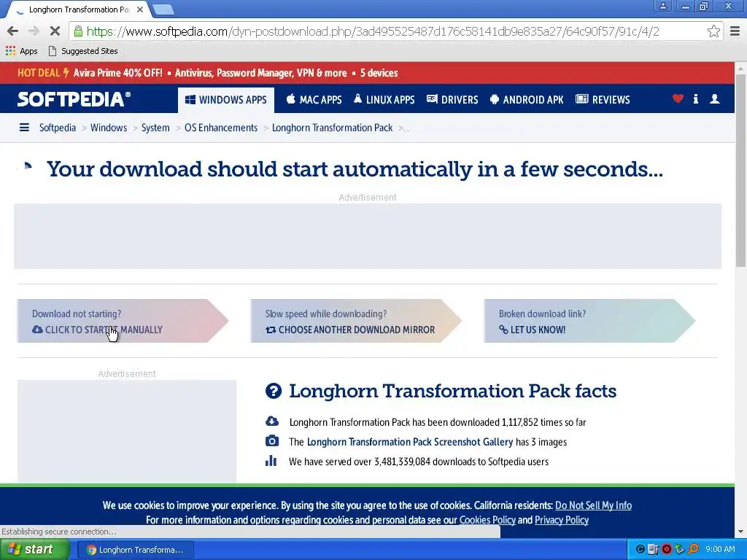The width and height of the screenshot is (747, 560).
Task: Bookmark this page with the star icon
Action: pos(713,31)
